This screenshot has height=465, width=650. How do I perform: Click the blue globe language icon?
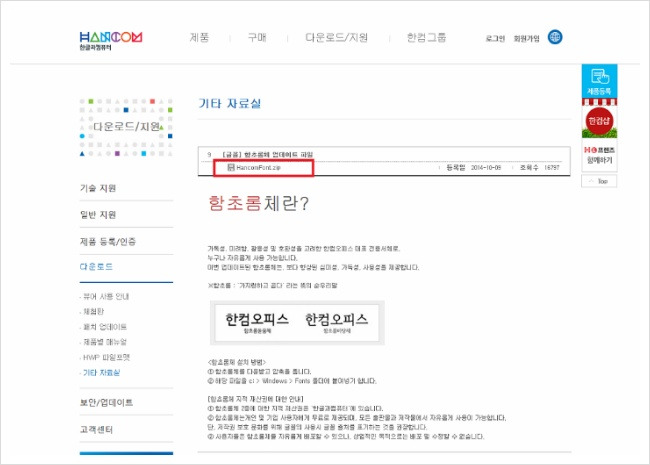[x=555, y=37]
